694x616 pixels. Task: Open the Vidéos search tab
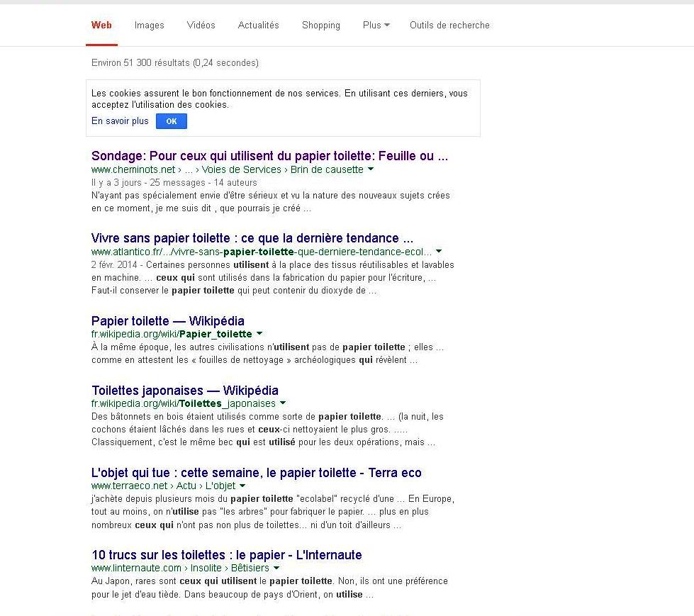click(x=201, y=25)
